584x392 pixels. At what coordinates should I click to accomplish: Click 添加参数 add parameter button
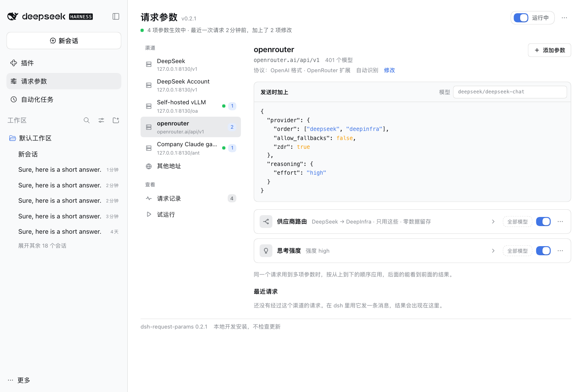click(549, 50)
